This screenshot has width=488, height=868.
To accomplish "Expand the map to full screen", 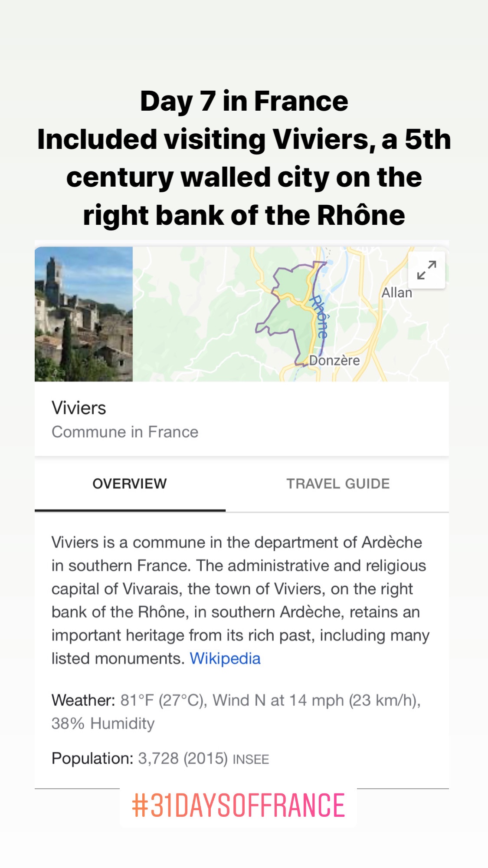I will 426,270.
